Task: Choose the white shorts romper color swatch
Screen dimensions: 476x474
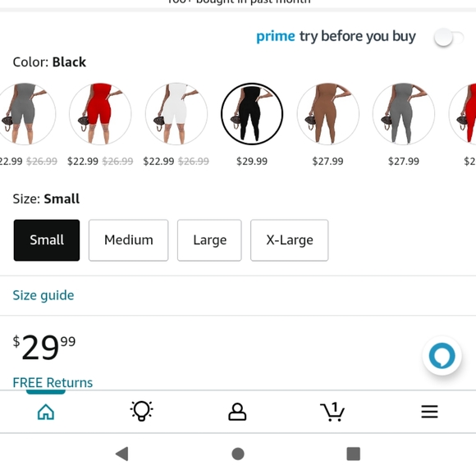Action: pyautogui.click(x=176, y=114)
